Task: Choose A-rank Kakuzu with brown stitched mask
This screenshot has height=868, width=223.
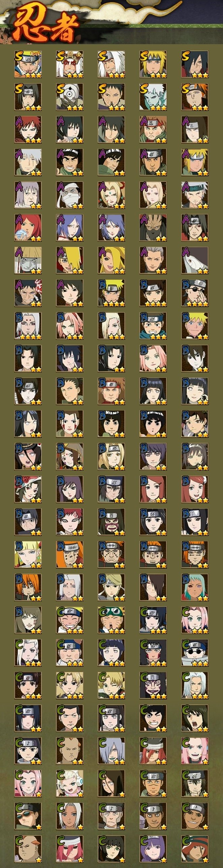Action: click(153, 228)
